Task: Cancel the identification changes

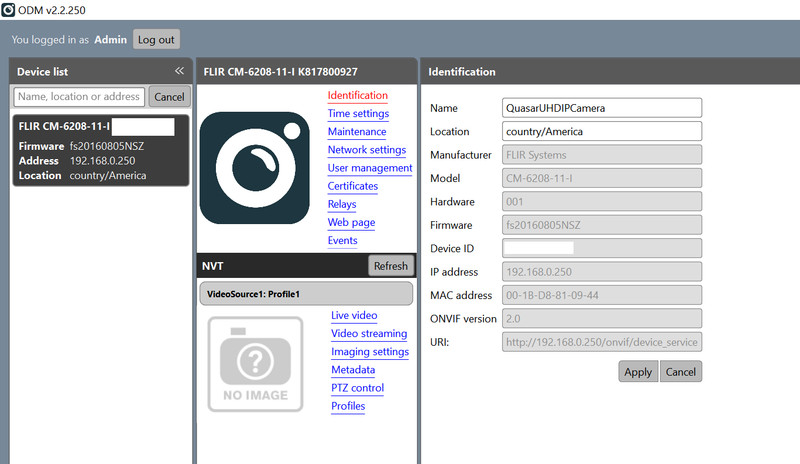Action: [681, 372]
